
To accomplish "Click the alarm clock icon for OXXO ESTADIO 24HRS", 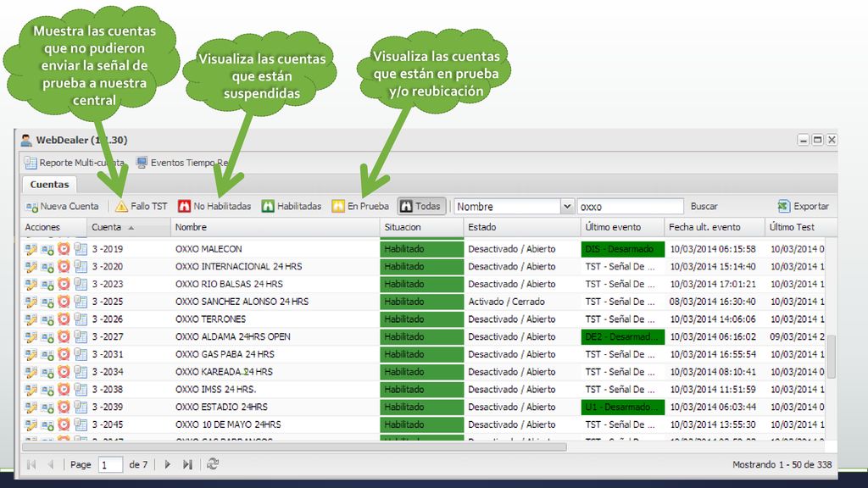I will click(x=64, y=408).
